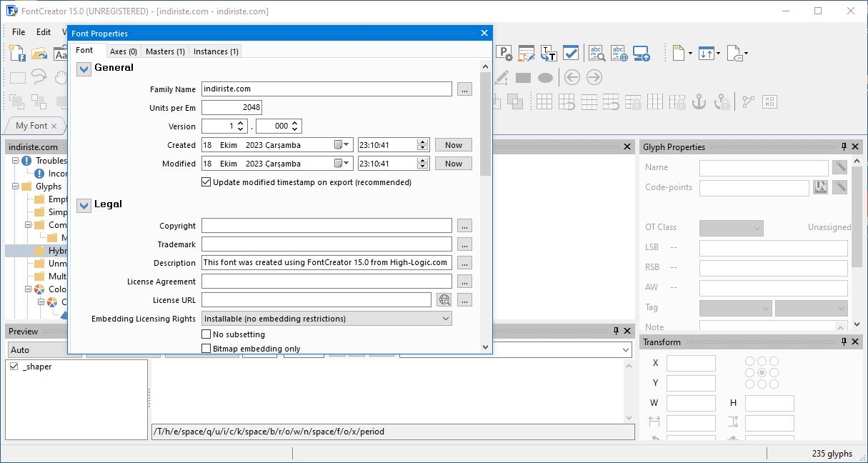This screenshot has height=463, width=868.
Task: Click ellipsis button next to Family Name
Action: coord(464,89)
